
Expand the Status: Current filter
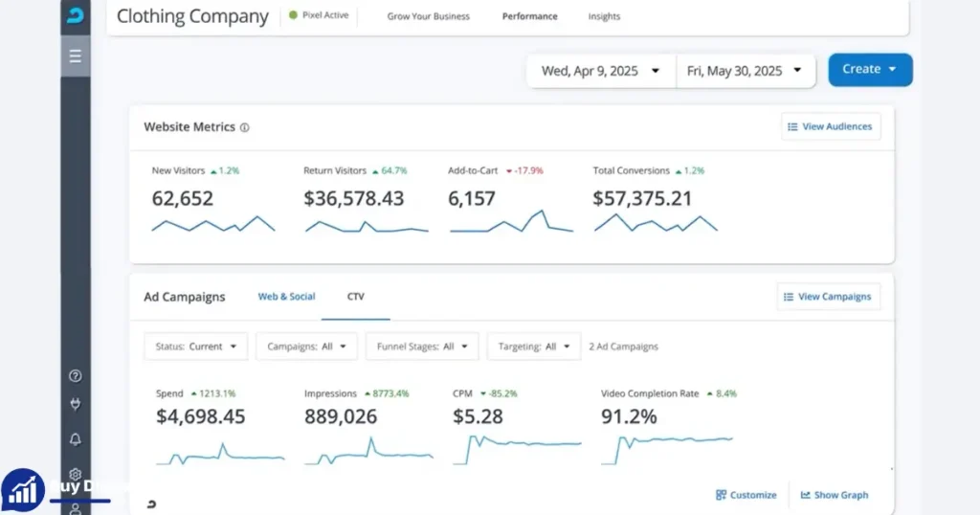(x=195, y=347)
